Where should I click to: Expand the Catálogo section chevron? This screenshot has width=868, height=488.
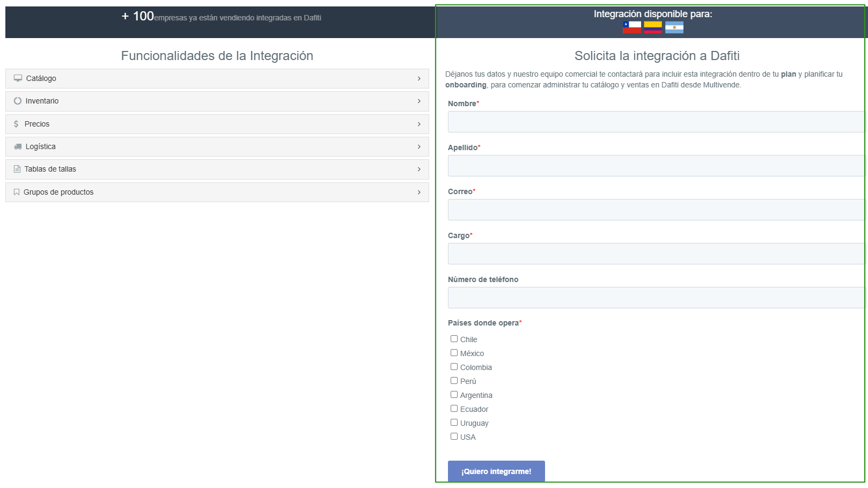(x=419, y=78)
